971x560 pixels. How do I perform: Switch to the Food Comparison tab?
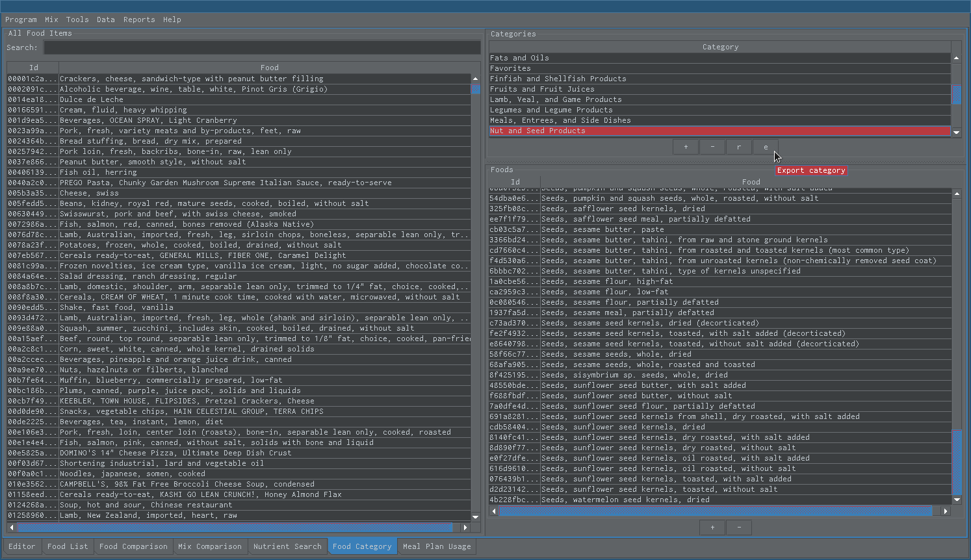pyautogui.click(x=133, y=546)
